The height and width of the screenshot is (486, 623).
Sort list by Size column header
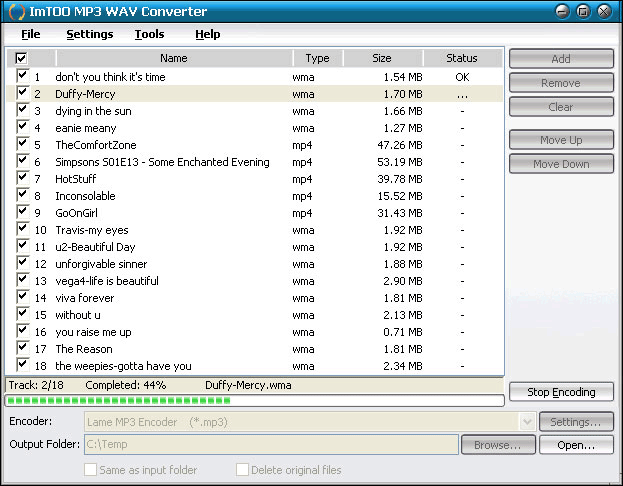pyautogui.click(x=382, y=58)
